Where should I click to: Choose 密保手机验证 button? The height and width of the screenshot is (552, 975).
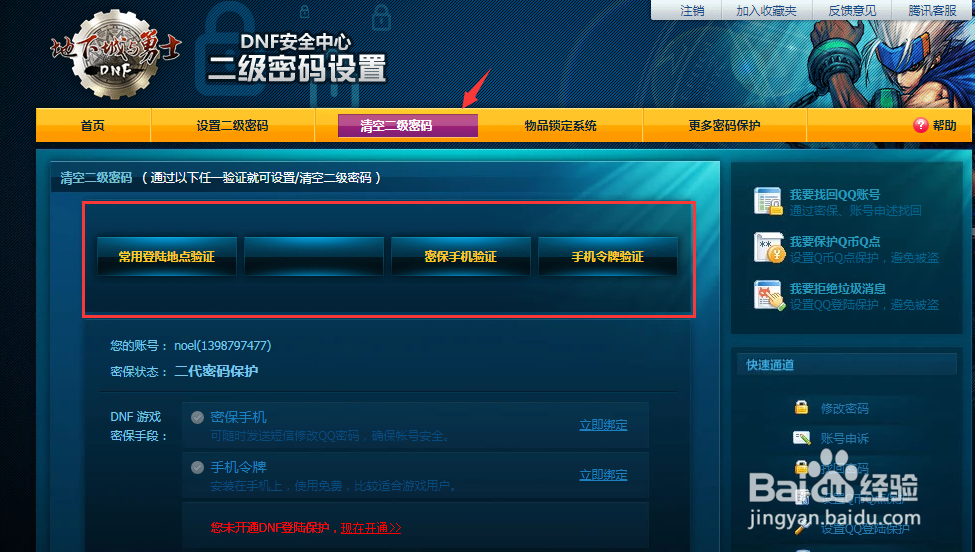click(461, 256)
